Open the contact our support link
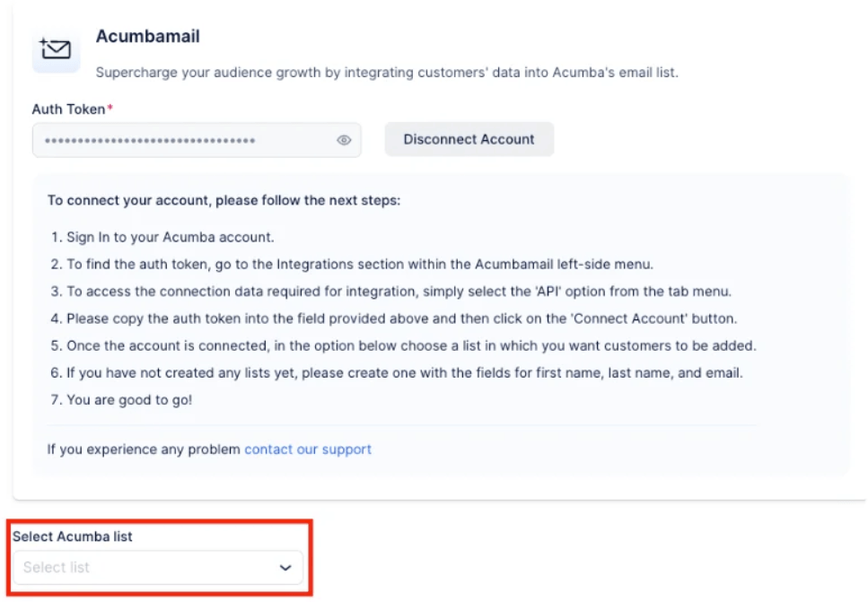The width and height of the screenshot is (868, 602). (x=308, y=449)
